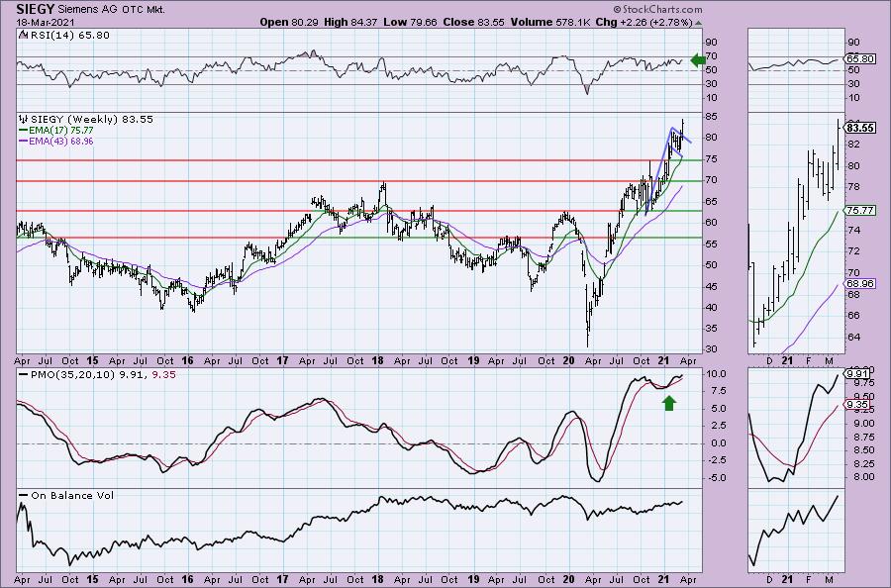Image resolution: width=891 pixels, height=588 pixels.
Task: Select the SIEGY (Weekly) 83.55 legend
Action: tap(91, 120)
